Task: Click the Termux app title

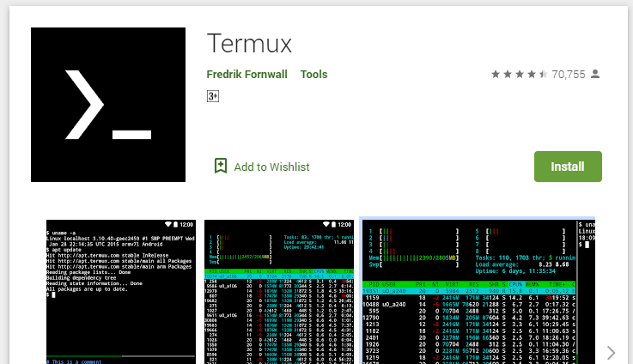Action: [x=249, y=44]
